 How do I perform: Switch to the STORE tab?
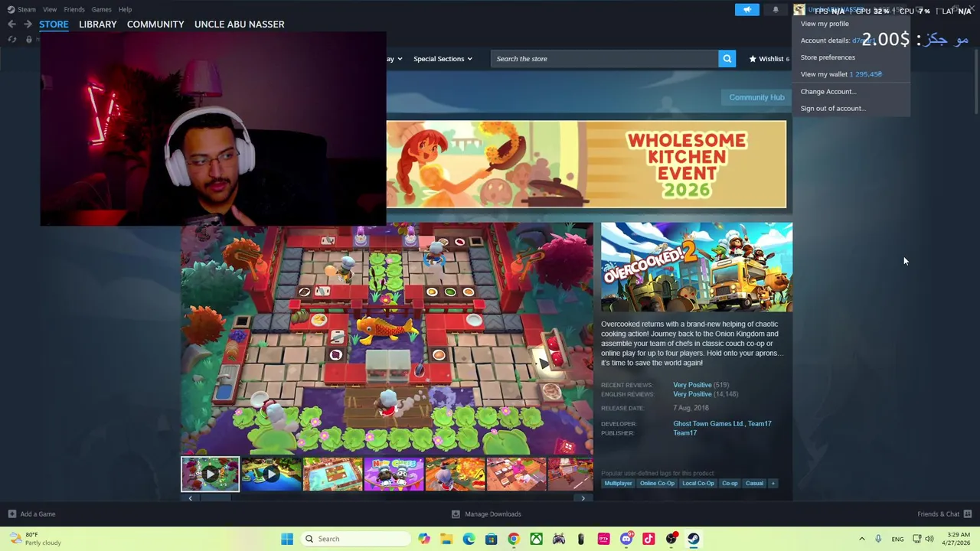click(x=54, y=24)
